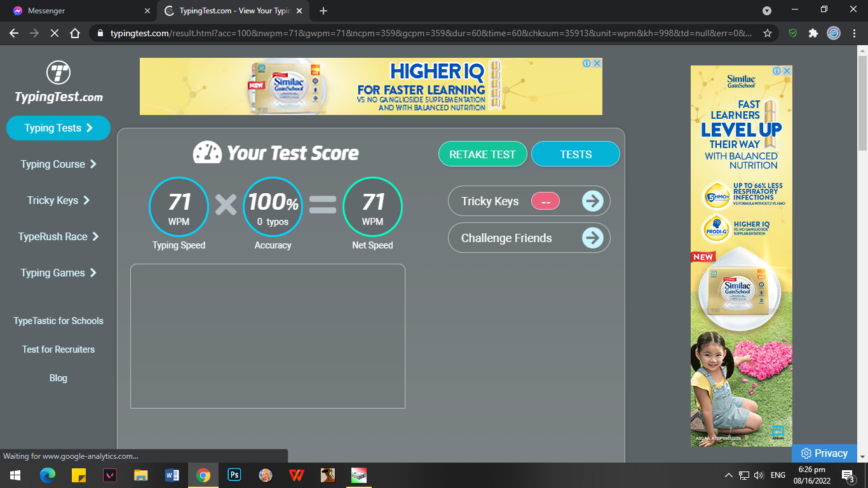Close the TypingTest.com tab
Image resolution: width=868 pixels, height=488 pixels.
(301, 11)
